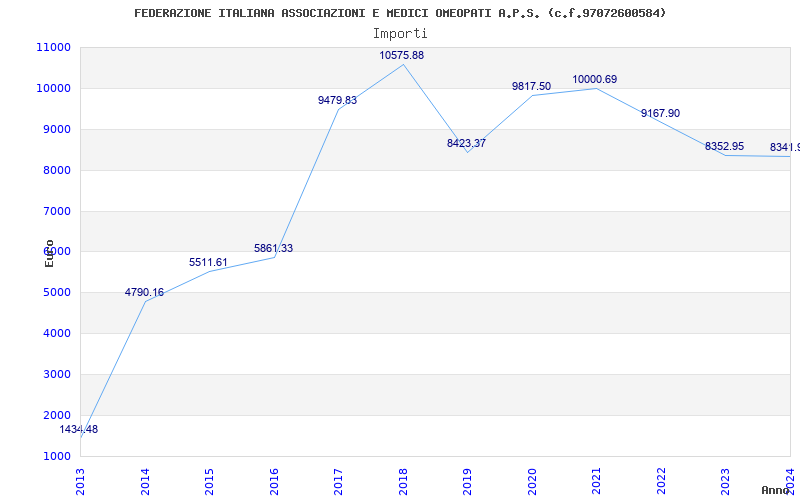Click the 2021 x-axis label
This screenshot has width=800, height=500.
click(x=596, y=481)
